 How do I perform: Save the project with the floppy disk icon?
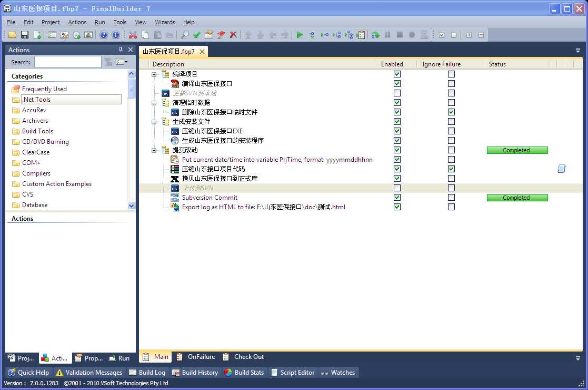click(25, 35)
